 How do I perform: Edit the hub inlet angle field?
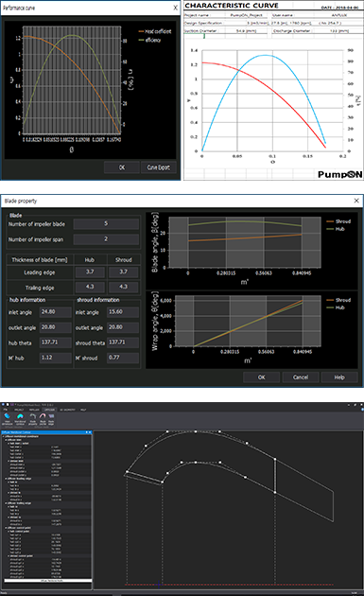(x=56, y=312)
